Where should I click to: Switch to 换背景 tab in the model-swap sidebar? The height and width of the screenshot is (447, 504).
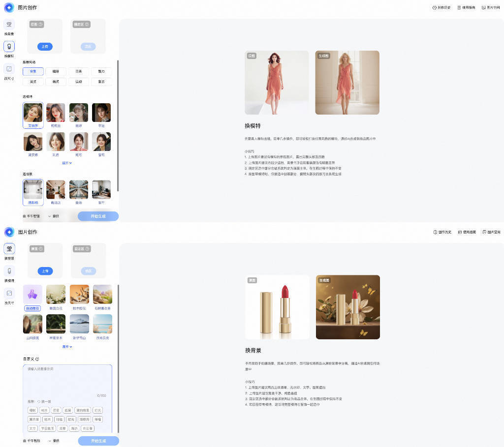tap(9, 25)
